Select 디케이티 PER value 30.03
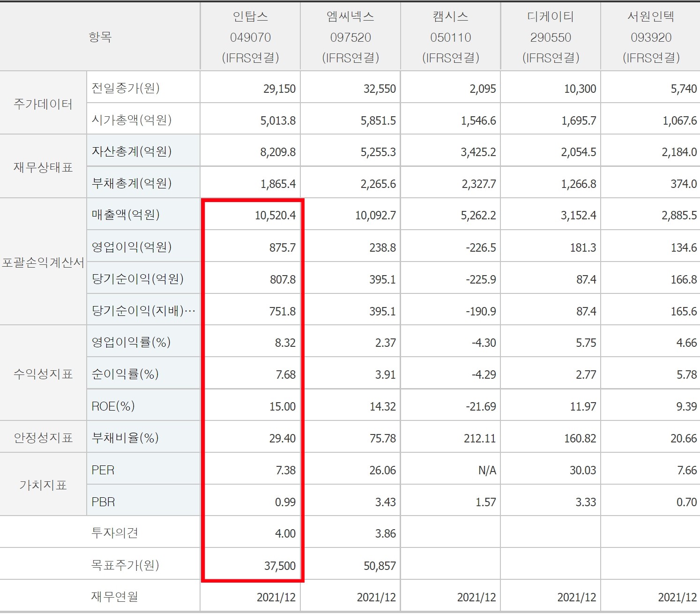 coord(583,470)
